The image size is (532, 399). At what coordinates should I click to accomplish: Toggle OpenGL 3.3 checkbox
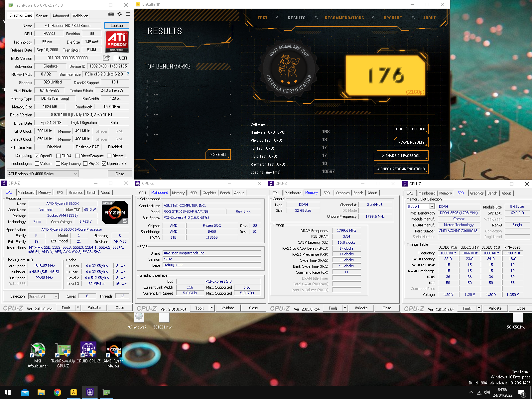pyautogui.click(x=104, y=163)
